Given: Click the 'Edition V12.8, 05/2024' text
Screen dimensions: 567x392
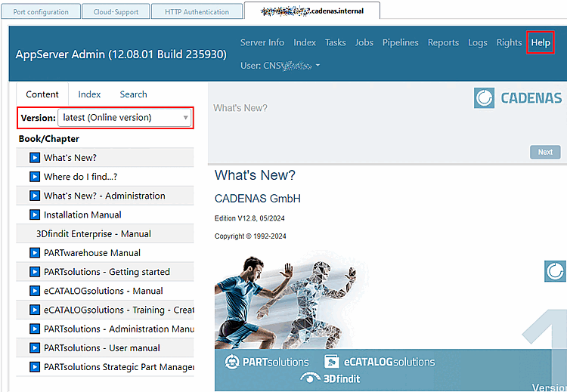Looking at the screenshot, I should tap(249, 218).
